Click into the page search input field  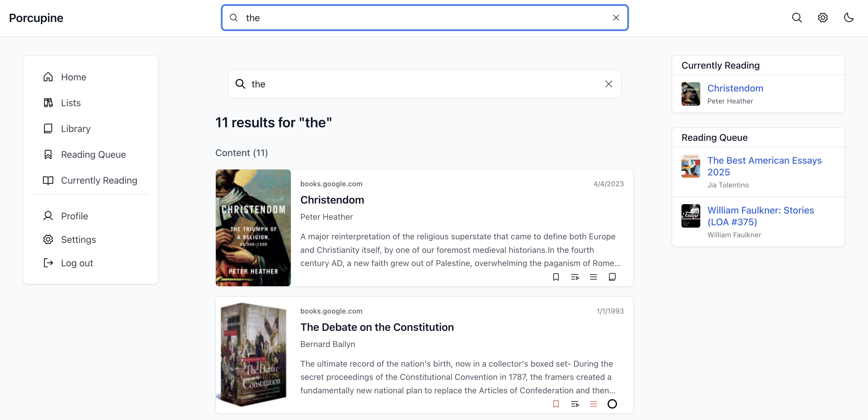coord(425,84)
